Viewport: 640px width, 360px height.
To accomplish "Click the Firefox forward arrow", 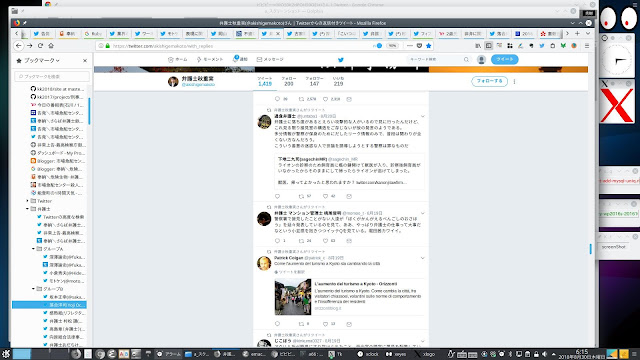I will 29,46.
